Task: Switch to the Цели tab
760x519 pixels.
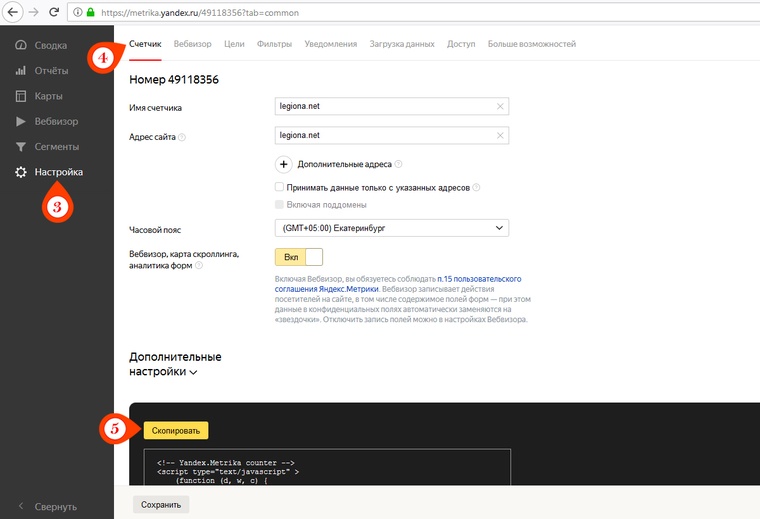Action: [233, 44]
